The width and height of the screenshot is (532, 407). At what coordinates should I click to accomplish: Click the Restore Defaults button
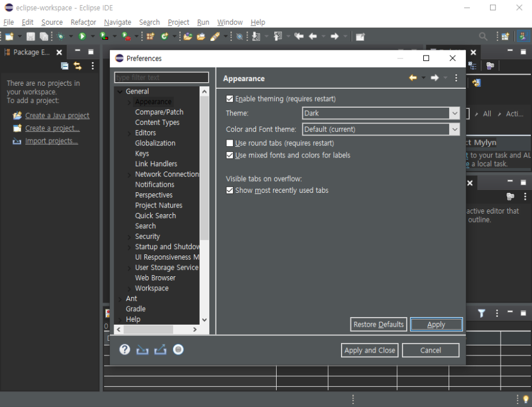378,325
